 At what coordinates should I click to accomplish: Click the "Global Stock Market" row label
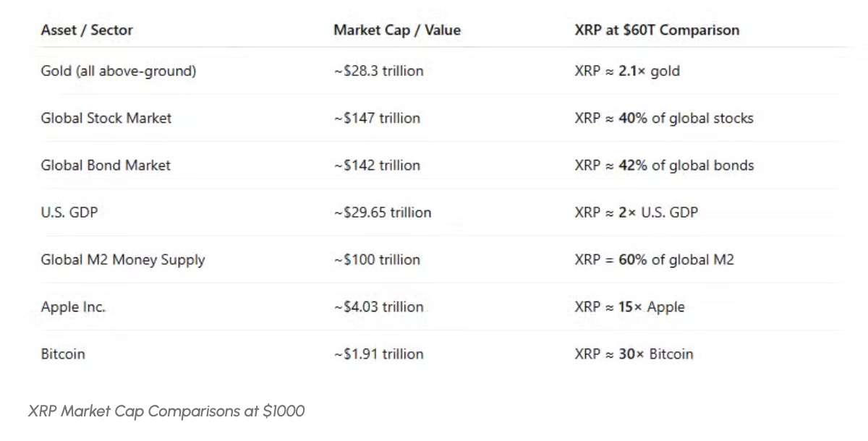tap(106, 118)
